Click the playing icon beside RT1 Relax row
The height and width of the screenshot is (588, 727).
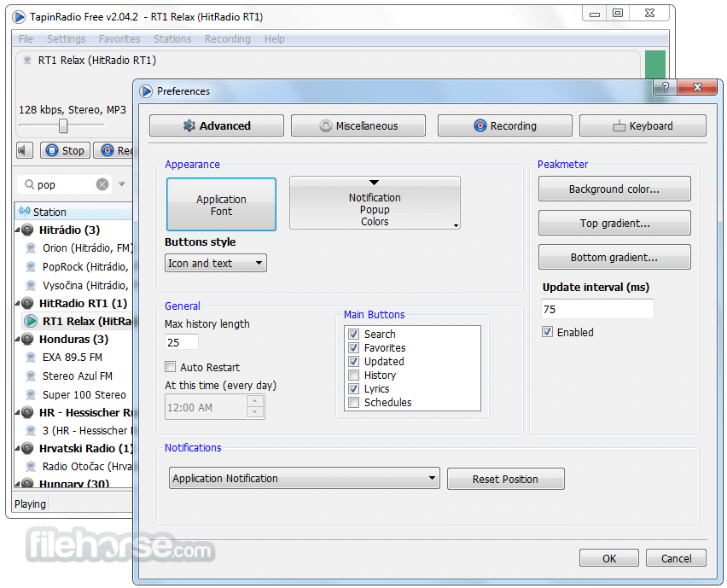pos(31,321)
